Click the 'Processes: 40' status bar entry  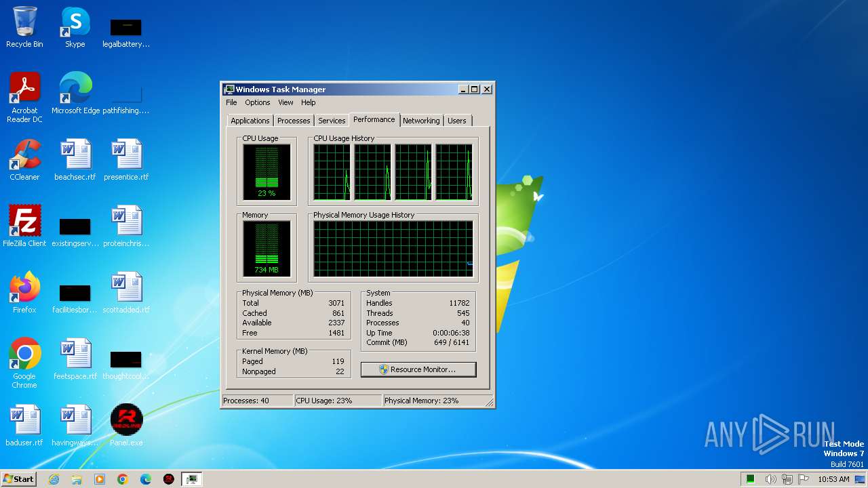click(257, 401)
